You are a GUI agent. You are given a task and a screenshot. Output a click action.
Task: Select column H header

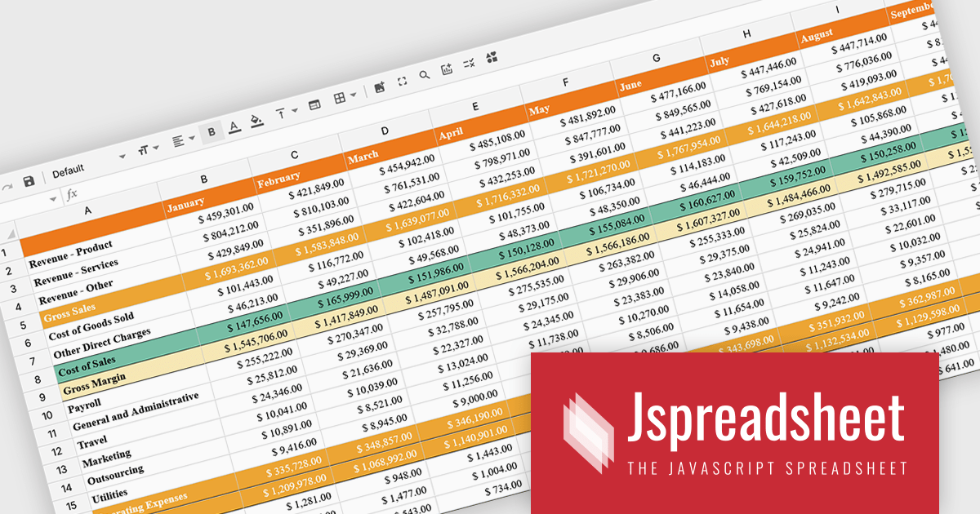(x=746, y=34)
